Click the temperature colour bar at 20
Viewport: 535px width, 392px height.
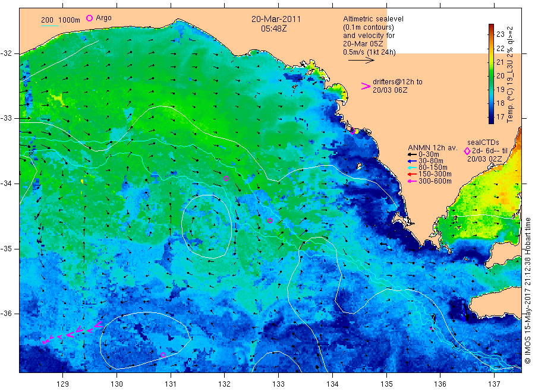point(492,75)
